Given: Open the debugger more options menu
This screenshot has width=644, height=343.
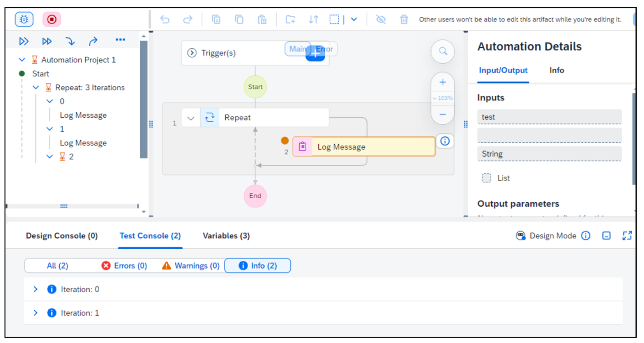Looking at the screenshot, I should [x=120, y=40].
